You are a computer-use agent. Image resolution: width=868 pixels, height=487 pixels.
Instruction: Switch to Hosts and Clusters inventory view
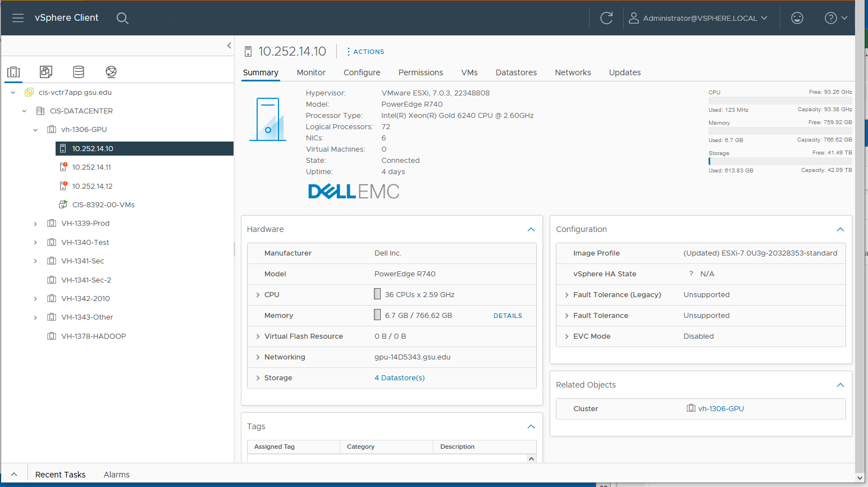click(13, 72)
